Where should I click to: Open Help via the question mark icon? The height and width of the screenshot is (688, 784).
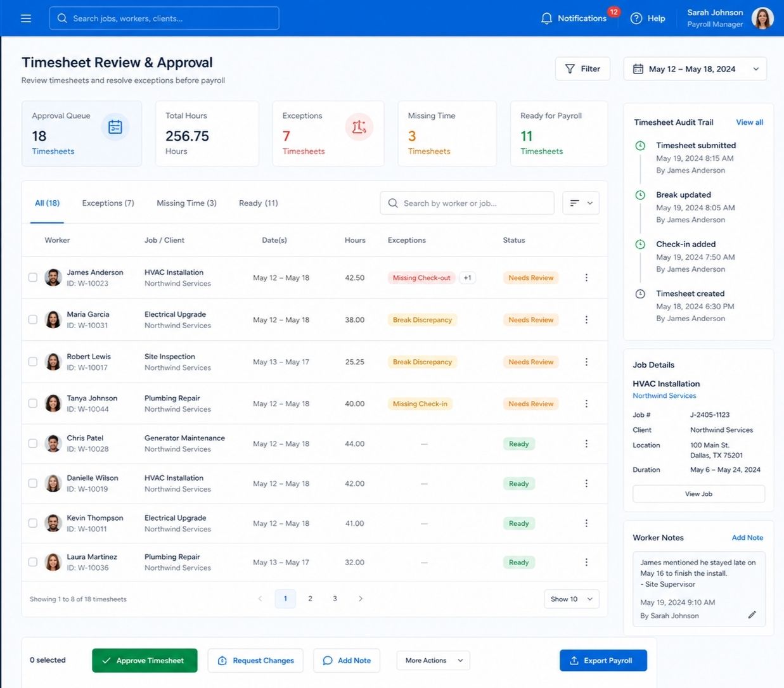click(x=636, y=18)
